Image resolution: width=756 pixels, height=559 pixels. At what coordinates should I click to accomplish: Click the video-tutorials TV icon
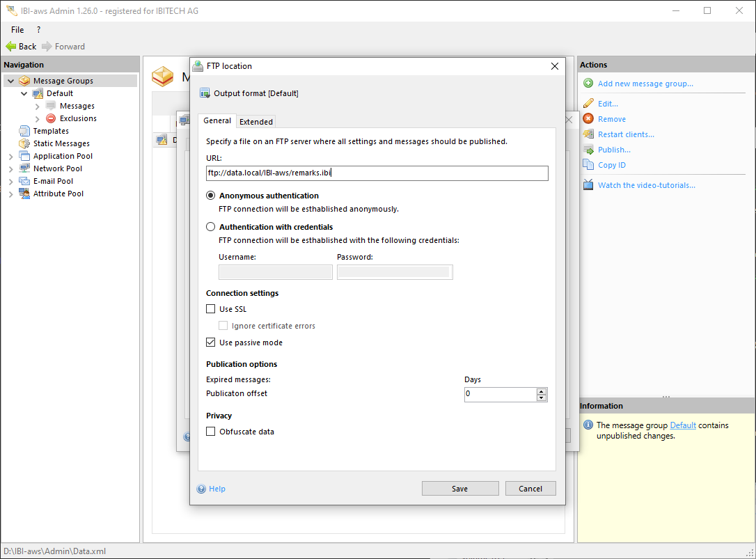pos(588,185)
